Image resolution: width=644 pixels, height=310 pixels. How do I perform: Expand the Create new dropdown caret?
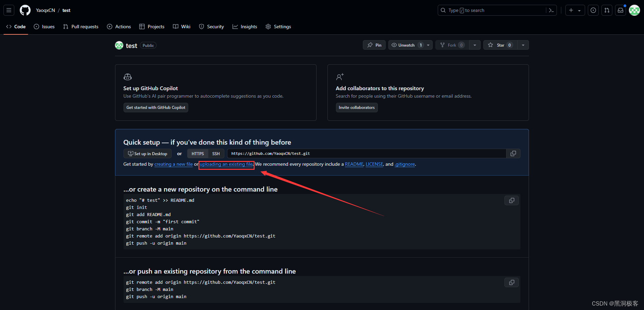click(579, 11)
